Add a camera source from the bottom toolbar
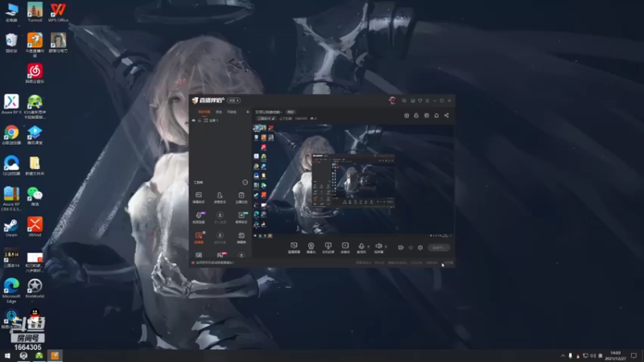644x362 pixels. (x=311, y=248)
